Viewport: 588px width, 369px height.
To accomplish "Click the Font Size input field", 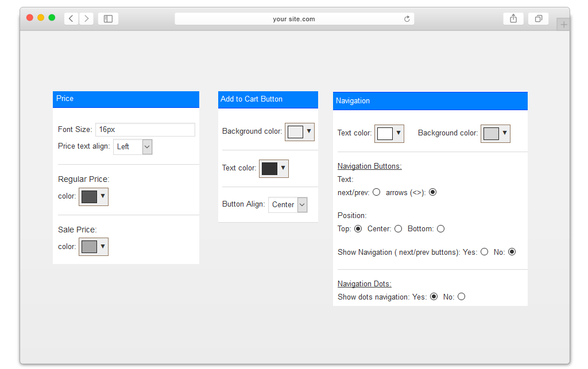I will pyautogui.click(x=145, y=130).
